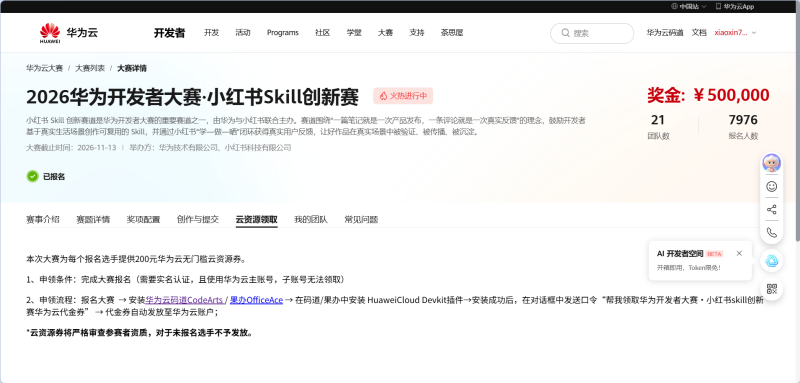Focus the 搜索 search field

[x=592, y=33]
